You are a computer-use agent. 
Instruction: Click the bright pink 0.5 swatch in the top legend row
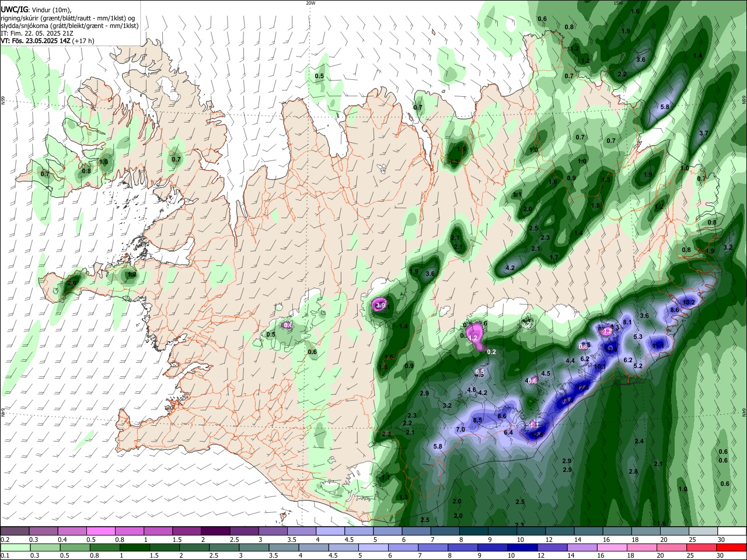coord(100,531)
